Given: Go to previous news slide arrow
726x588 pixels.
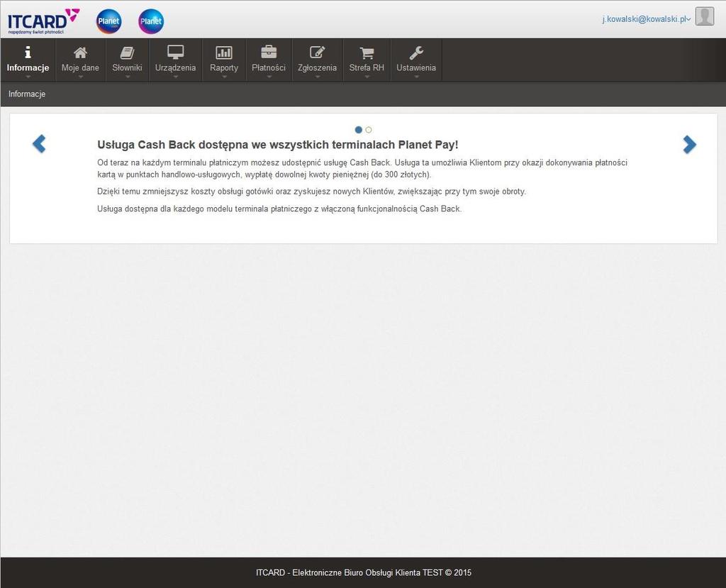Looking at the screenshot, I should tap(40, 144).
